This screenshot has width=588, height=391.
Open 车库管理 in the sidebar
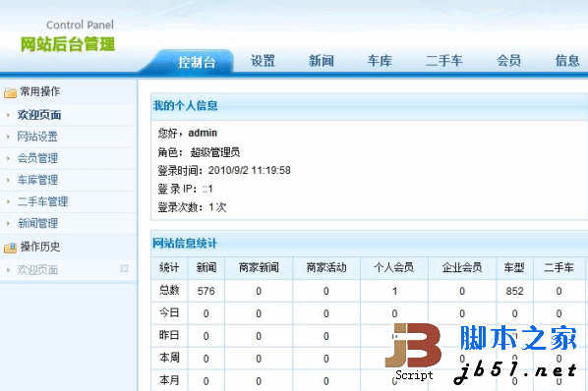pos(37,180)
